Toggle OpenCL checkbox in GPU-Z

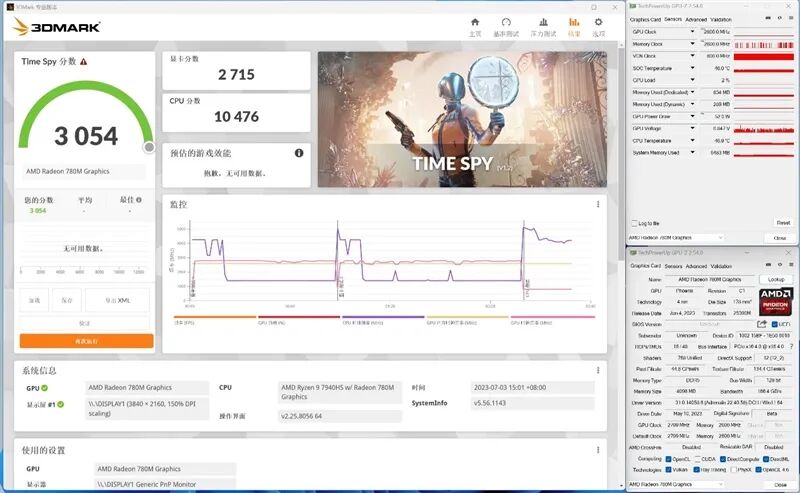(x=668, y=459)
